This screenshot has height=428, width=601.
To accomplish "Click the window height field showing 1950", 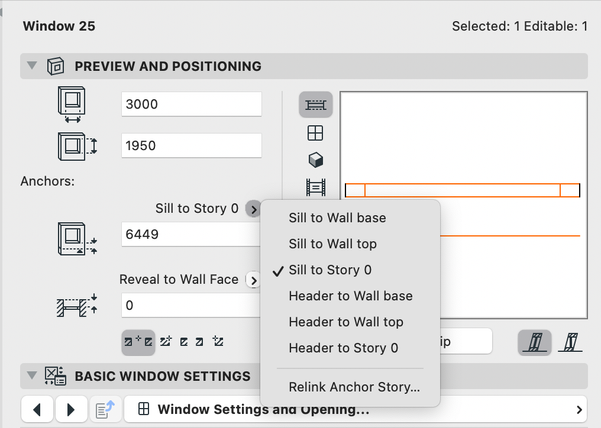I will pos(190,145).
